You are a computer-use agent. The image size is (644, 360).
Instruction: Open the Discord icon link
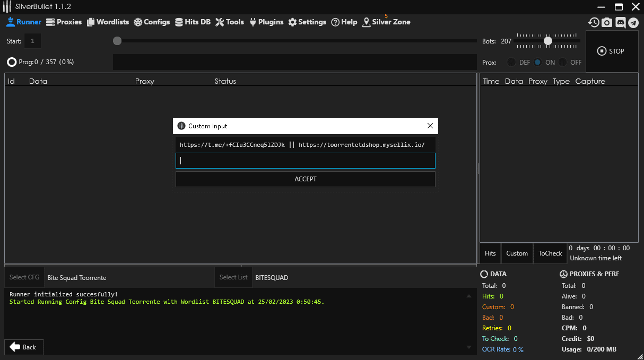(x=620, y=22)
